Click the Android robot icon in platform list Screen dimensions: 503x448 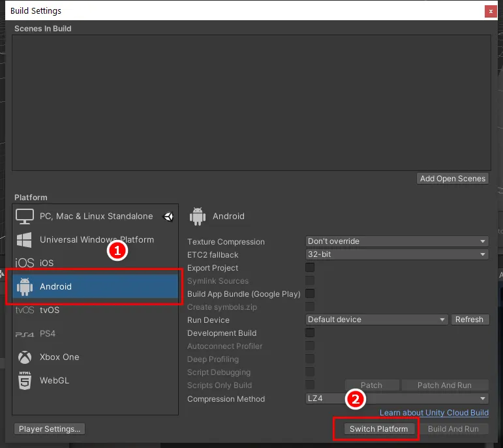[25, 287]
